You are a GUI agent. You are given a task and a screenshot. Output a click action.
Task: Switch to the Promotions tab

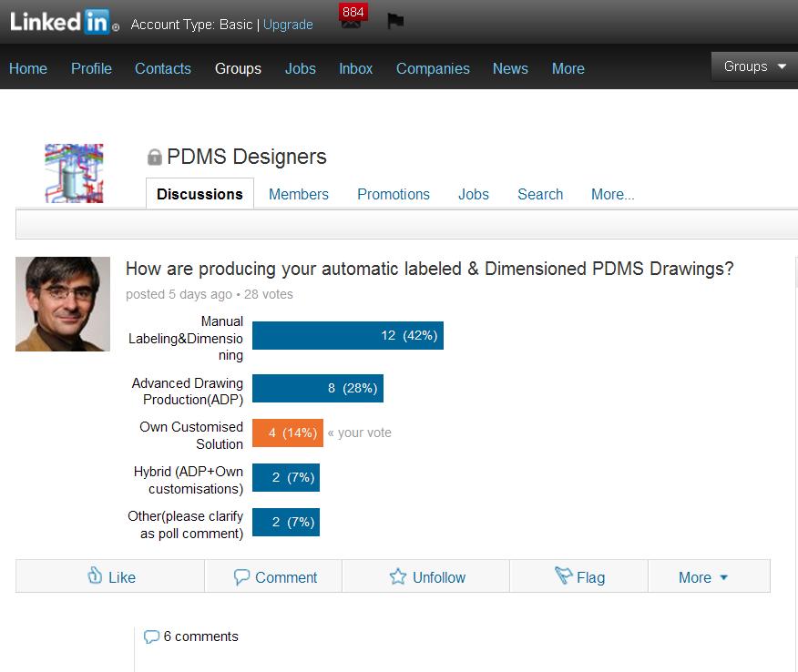[x=393, y=194]
